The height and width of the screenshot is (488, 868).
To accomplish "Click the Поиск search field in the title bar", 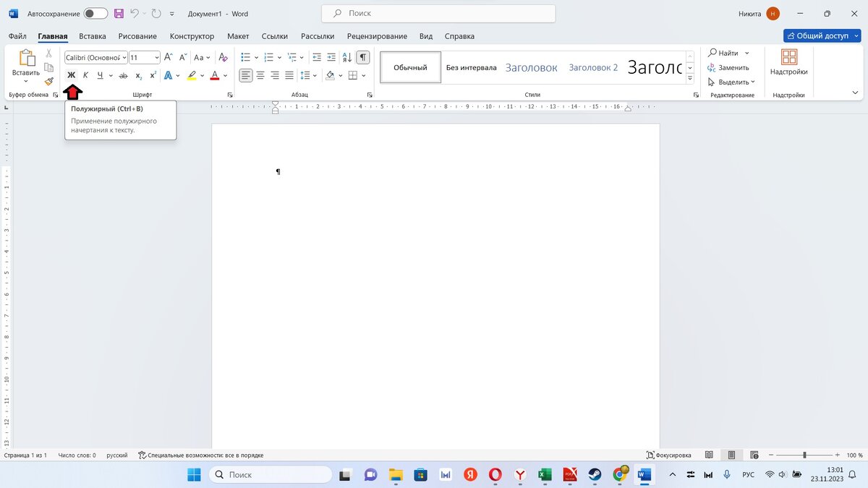I will pos(438,14).
